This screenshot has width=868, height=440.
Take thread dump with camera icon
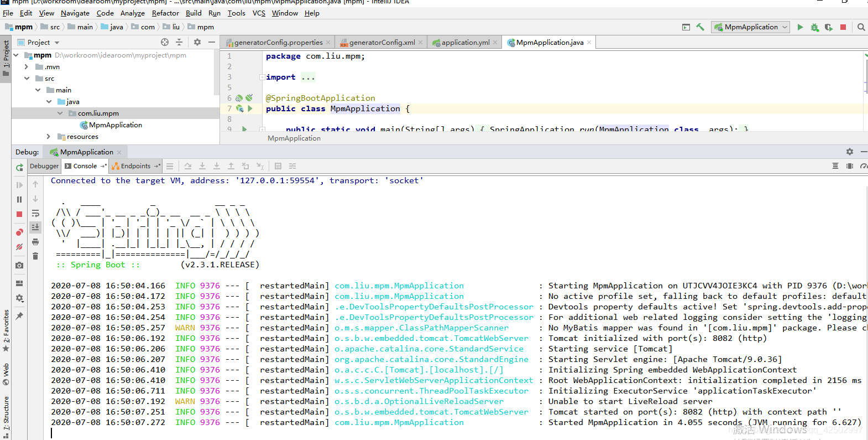tap(20, 266)
